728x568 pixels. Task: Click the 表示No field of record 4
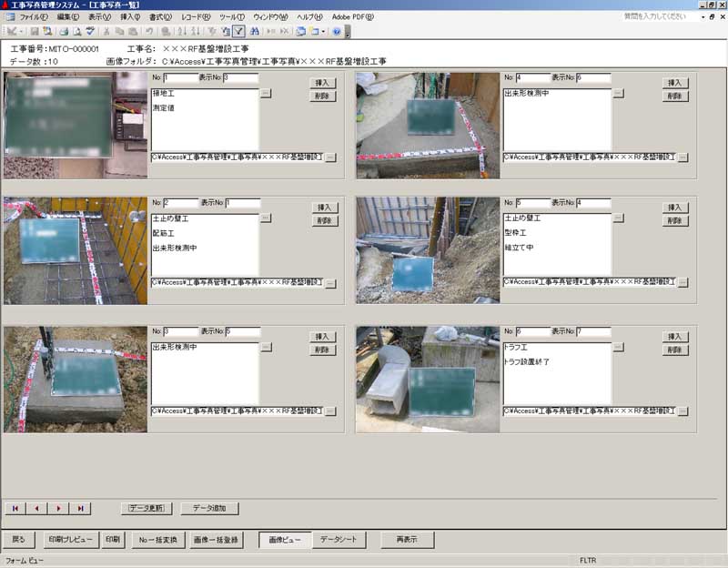591,77
